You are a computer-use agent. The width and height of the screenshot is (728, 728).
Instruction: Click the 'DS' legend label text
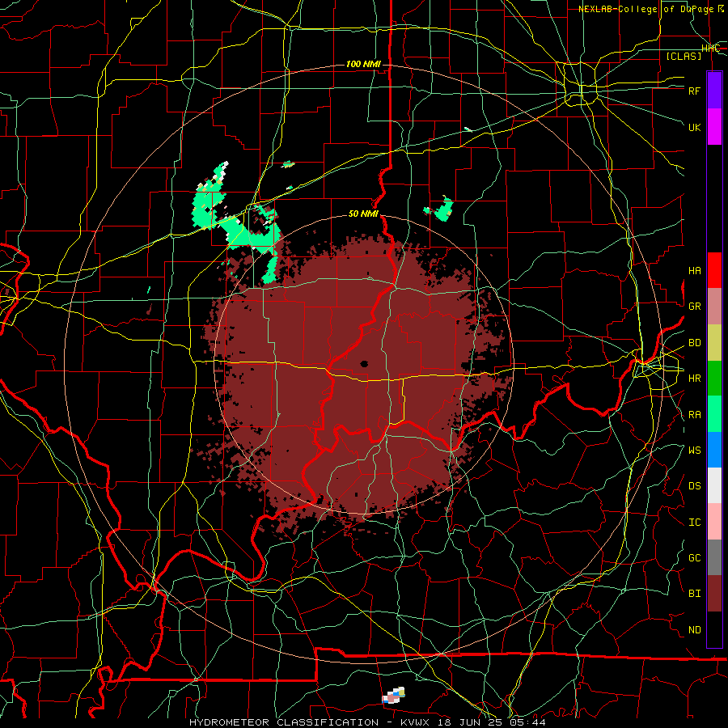694,486
